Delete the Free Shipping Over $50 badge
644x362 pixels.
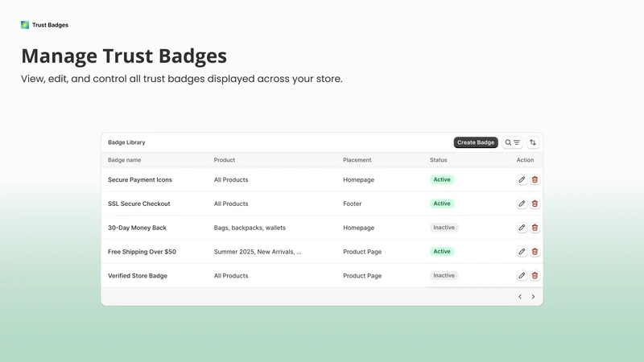535,252
